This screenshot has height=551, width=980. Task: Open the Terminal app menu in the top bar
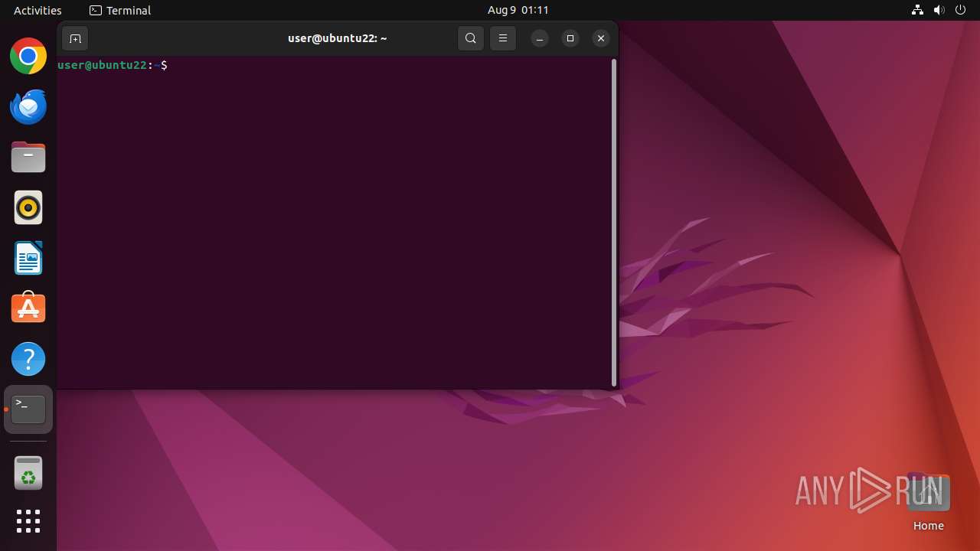click(120, 10)
